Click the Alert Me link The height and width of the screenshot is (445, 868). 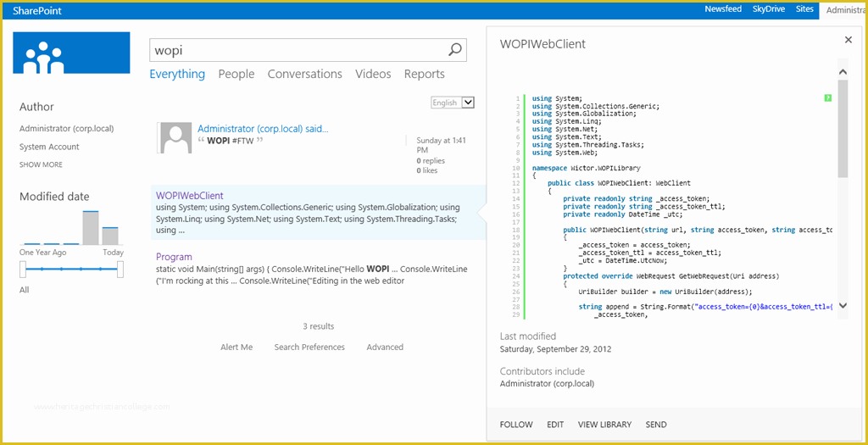pyautogui.click(x=236, y=347)
